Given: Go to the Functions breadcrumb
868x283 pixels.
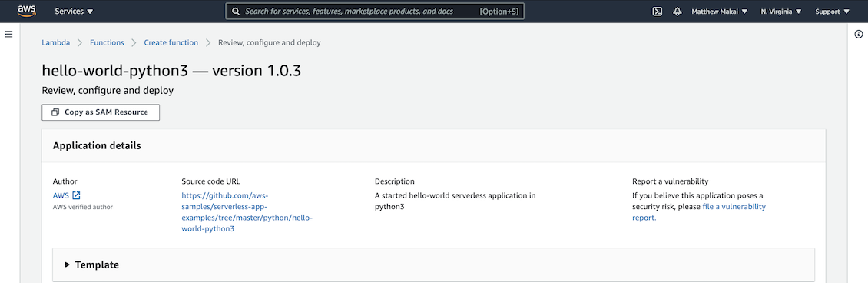Looking at the screenshot, I should tap(107, 42).
